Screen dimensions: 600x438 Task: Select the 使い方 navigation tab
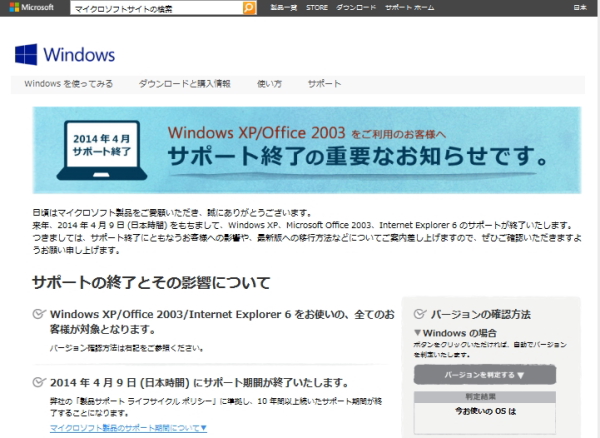coord(269,84)
